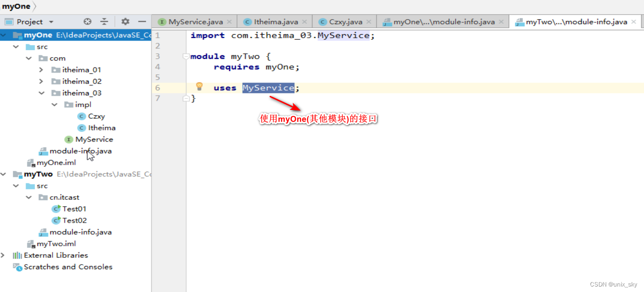Expand the External Libraries node
This screenshot has height=292, width=644.
[x=4, y=255]
